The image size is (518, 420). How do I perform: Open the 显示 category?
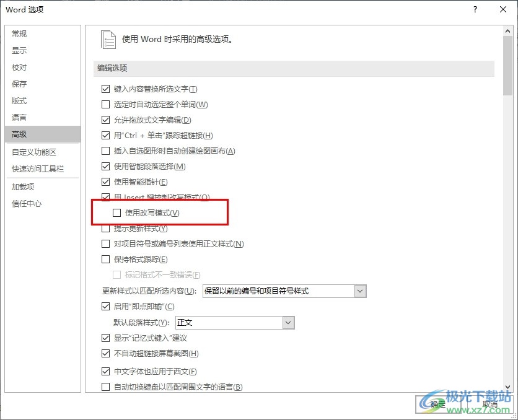(x=43, y=51)
